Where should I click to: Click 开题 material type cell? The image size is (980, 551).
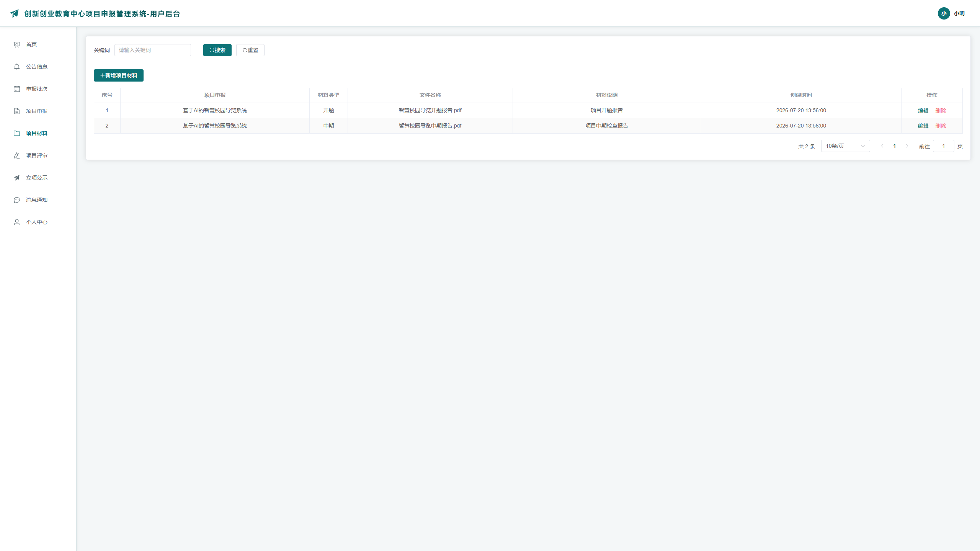pyautogui.click(x=328, y=110)
